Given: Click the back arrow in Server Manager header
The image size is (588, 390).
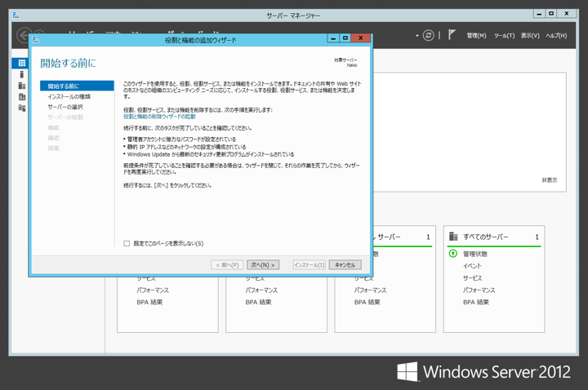Looking at the screenshot, I should [24, 36].
